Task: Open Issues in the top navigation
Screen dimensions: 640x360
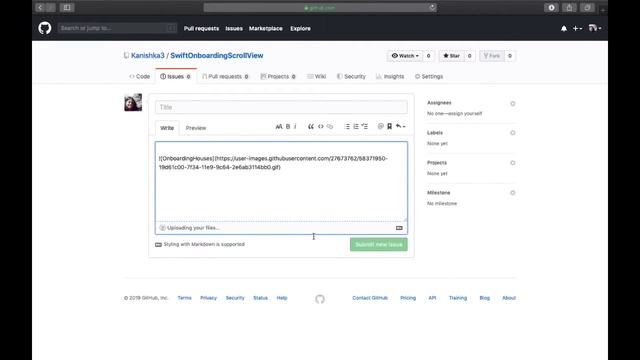Action: click(234, 29)
